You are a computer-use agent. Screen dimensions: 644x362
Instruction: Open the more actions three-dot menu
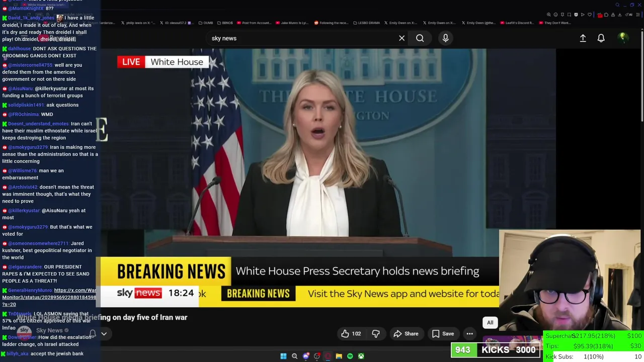tap(469, 334)
